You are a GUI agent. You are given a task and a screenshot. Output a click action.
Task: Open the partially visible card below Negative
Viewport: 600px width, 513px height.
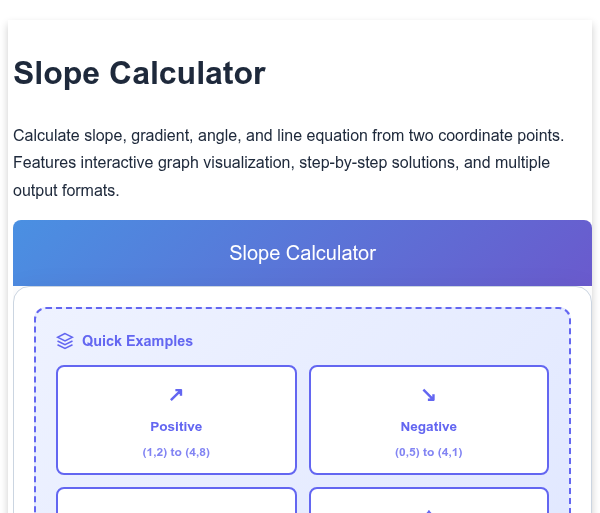pyautogui.click(x=429, y=500)
